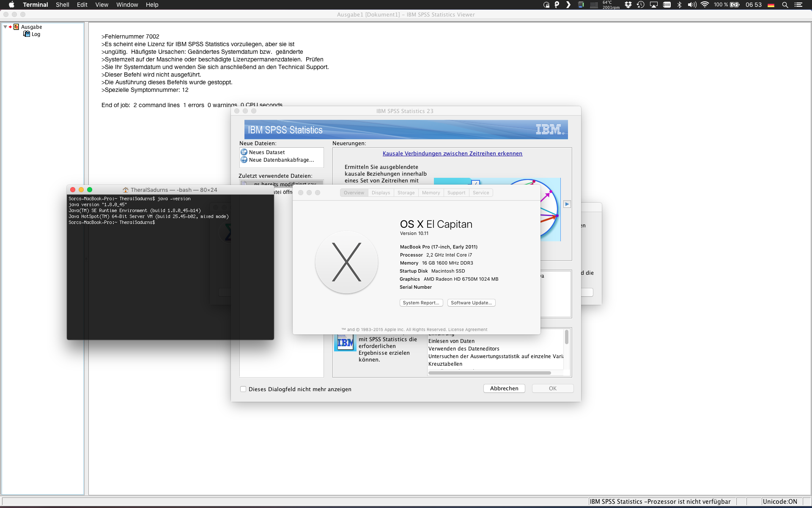Click the Log item icon in outline
This screenshot has width=812, height=508.
(27, 34)
